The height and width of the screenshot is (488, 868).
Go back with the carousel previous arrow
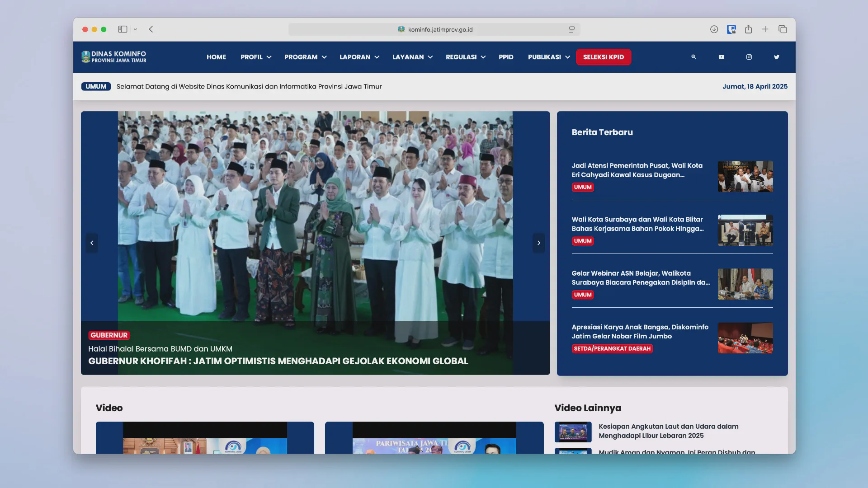pyautogui.click(x=92, y=243)
